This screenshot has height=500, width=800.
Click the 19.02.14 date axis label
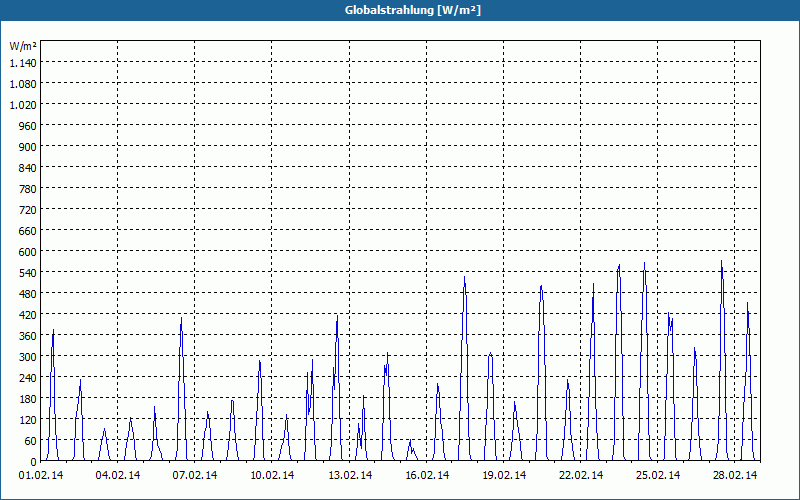504,475
